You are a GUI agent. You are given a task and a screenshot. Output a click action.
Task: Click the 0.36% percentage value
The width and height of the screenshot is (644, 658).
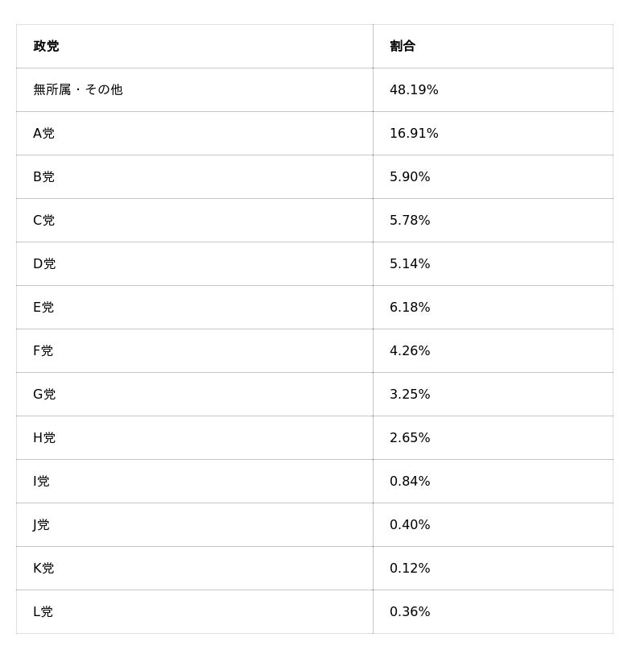pos(410,612)
